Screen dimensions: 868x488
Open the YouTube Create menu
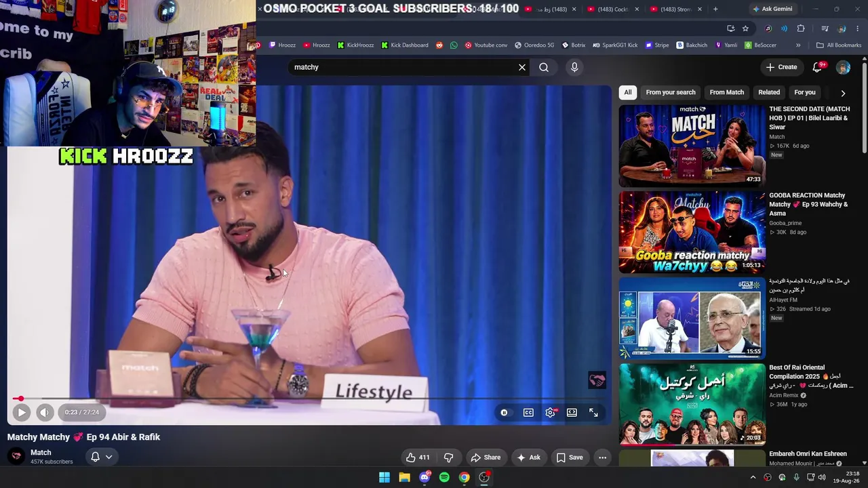pyautogui.click(x=781, y=67)
